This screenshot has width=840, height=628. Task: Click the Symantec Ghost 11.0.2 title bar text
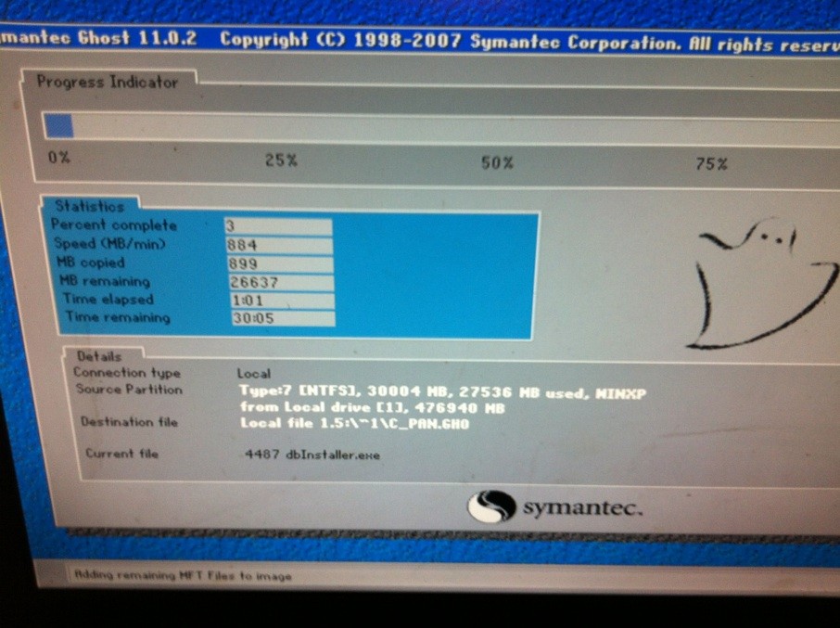click(x=98, y=39)
